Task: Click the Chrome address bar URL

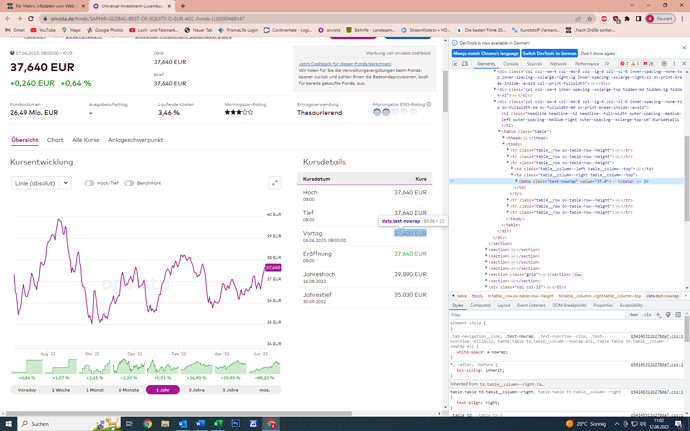Action: click(147, 18)
